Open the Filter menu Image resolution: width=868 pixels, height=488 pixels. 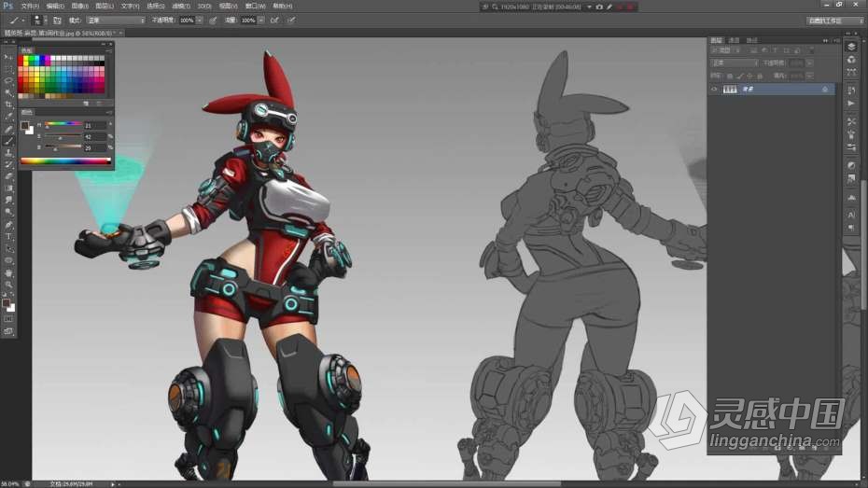click(x=180, y=7)
